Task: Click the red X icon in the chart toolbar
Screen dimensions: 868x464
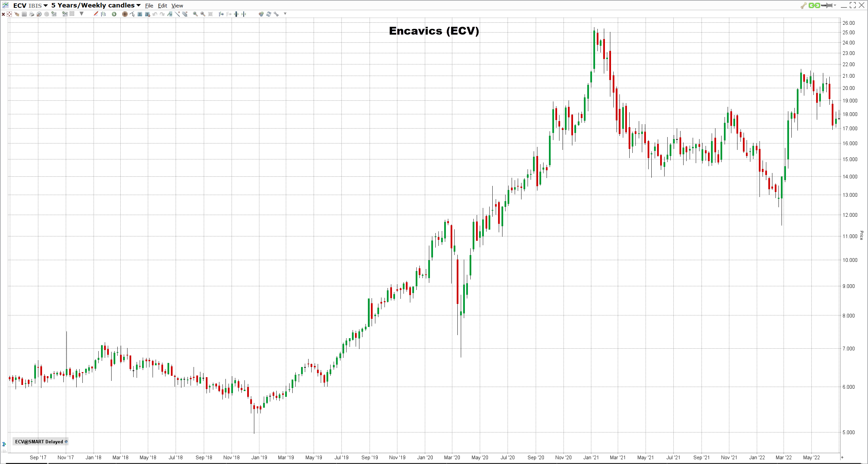Action: pyautogui.click(x=3, y=14)
